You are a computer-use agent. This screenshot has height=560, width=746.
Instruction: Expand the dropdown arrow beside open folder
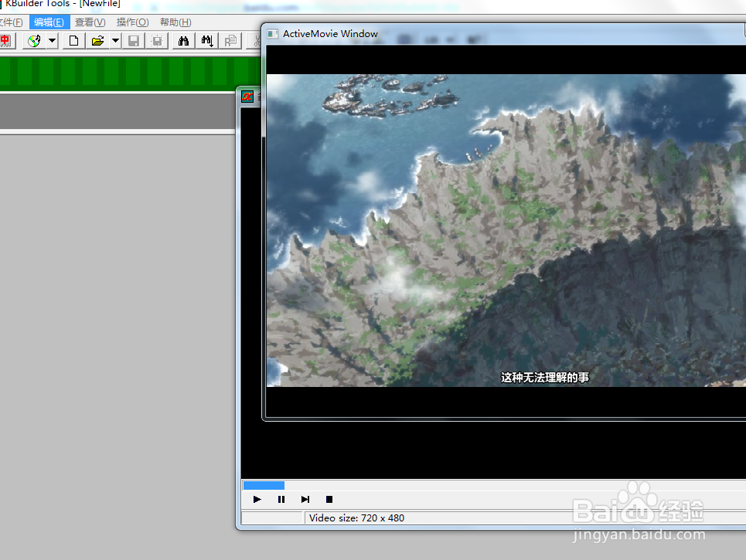click(115, 41)
